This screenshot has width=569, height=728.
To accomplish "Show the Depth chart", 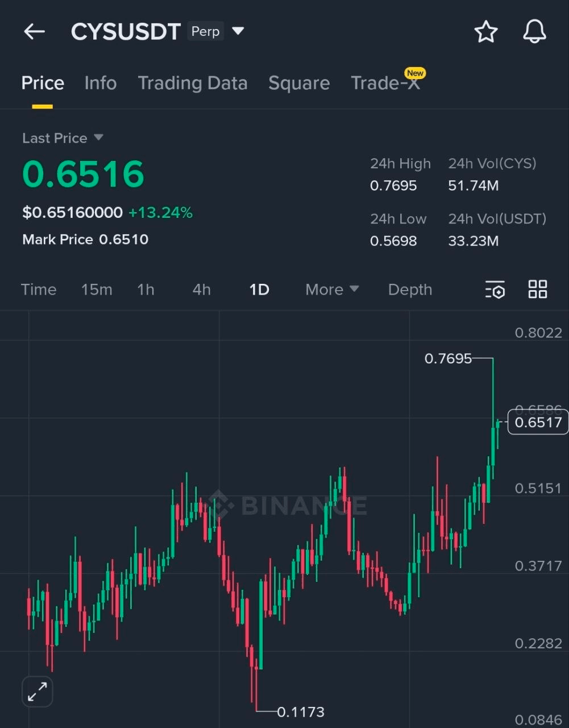I will (410, 289).
